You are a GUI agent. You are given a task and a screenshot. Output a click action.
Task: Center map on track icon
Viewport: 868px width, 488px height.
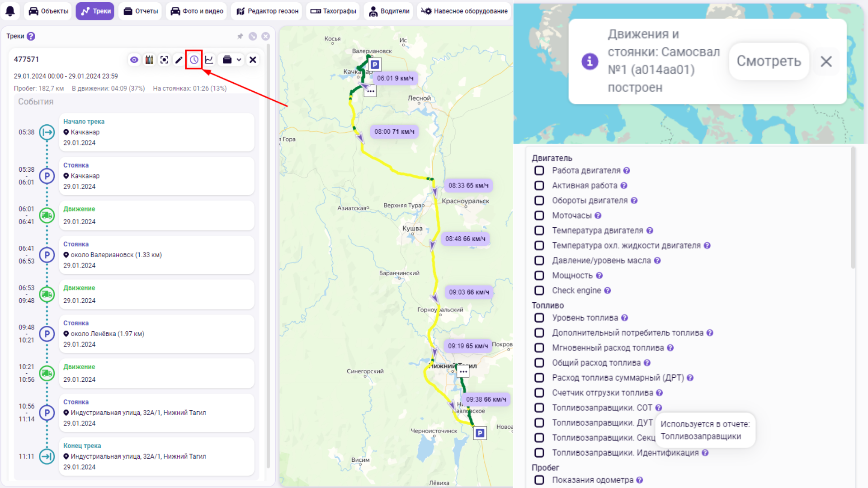[164, 60]
